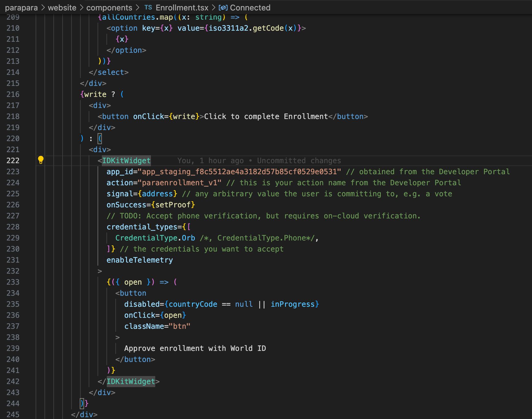Click line number 233 in gutter

click(13, 282)
